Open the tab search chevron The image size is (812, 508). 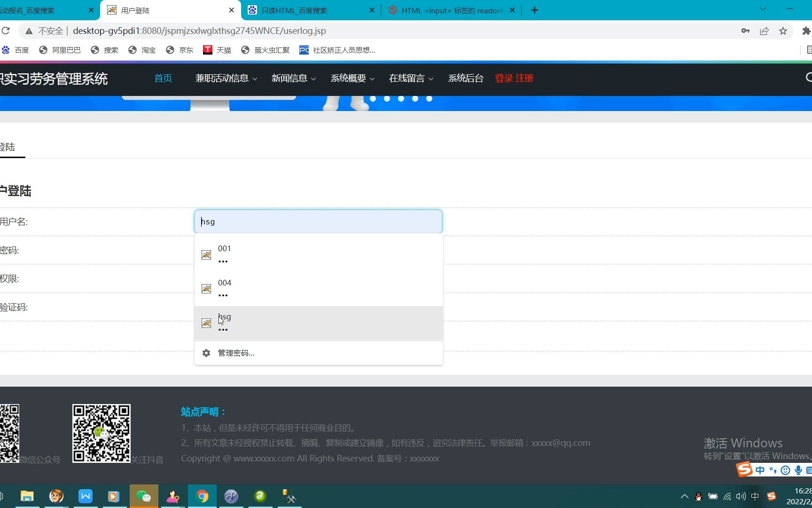(763, 9)
